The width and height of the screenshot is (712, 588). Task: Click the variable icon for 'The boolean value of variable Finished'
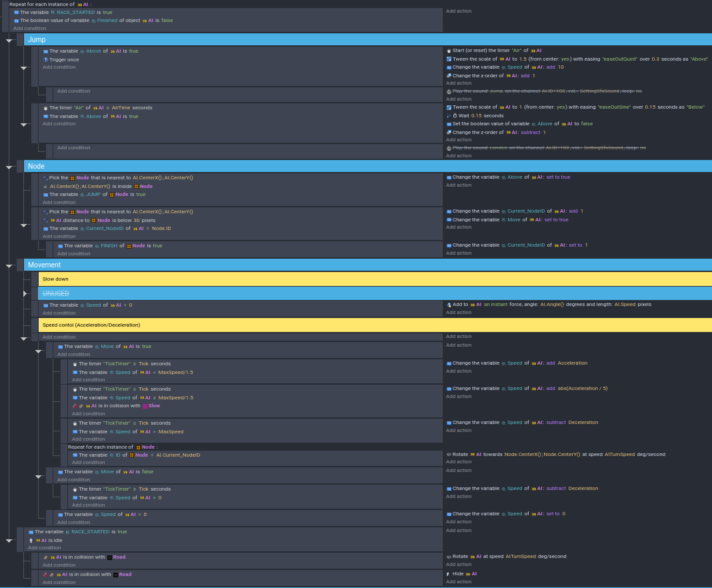coord(17,21)
